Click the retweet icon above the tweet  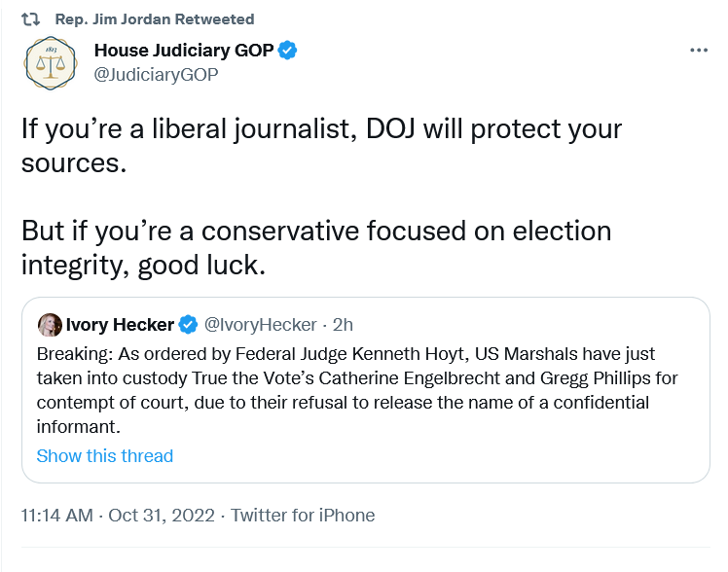30,19
